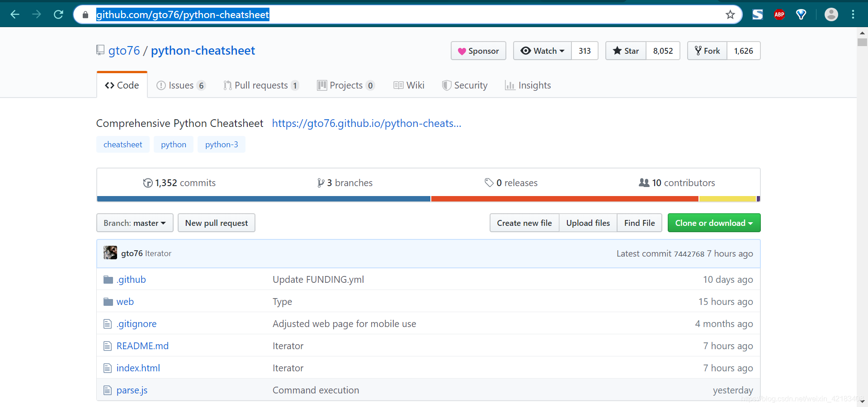Click the file icon for parse.js

(108, 390)
